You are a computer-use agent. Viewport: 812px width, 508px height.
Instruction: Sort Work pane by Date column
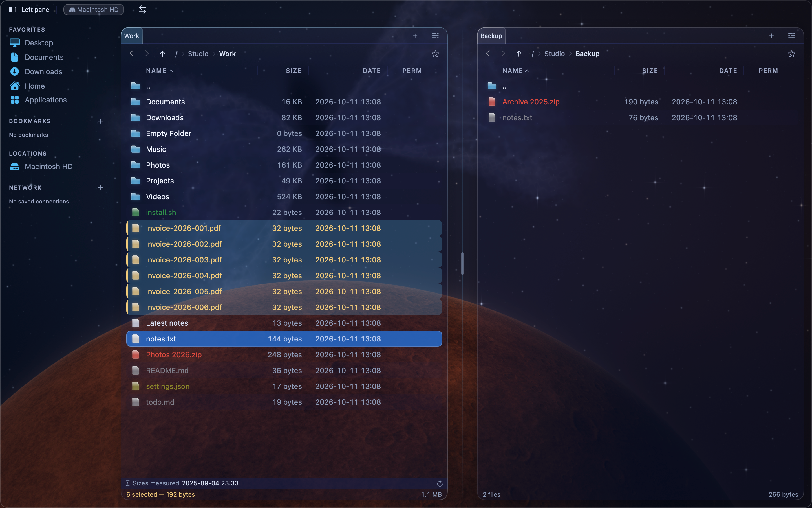(x=372, y=71)
